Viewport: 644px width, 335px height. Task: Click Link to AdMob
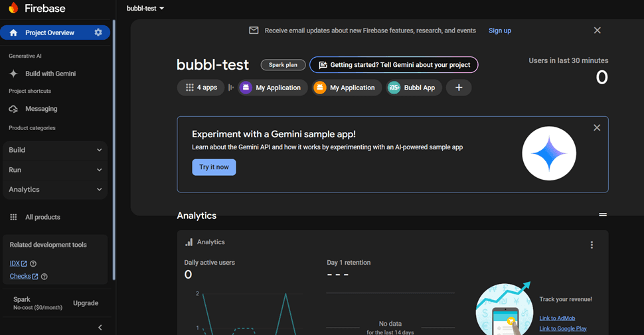click(557, 318)
